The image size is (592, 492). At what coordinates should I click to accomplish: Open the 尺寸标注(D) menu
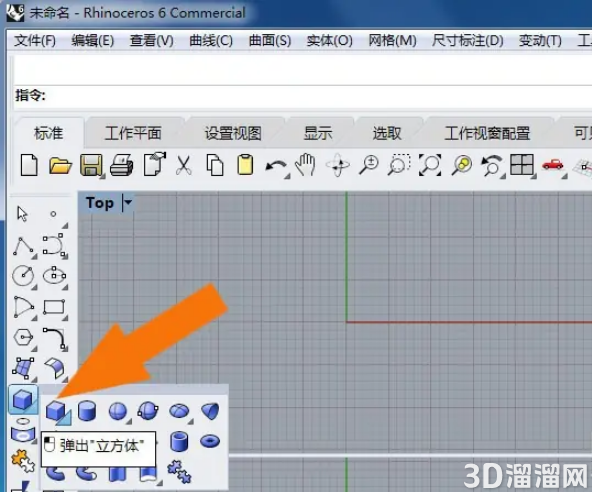click(467, 40)
